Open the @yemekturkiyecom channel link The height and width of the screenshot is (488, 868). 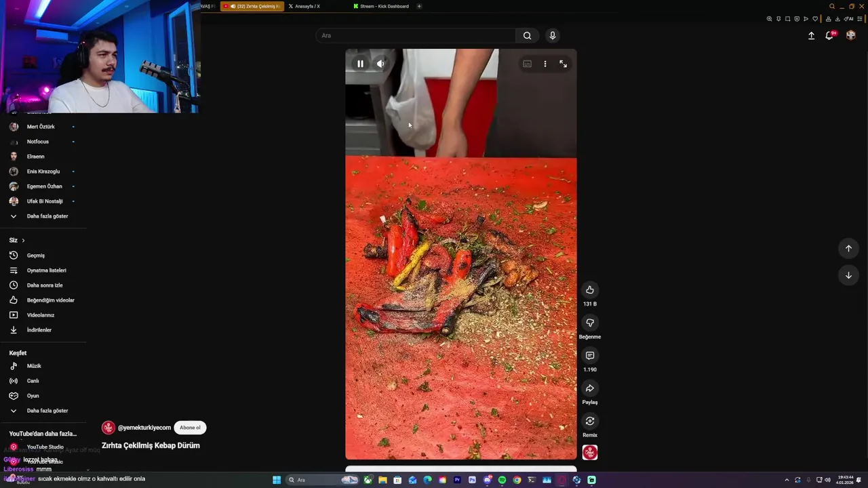[144, 428]
